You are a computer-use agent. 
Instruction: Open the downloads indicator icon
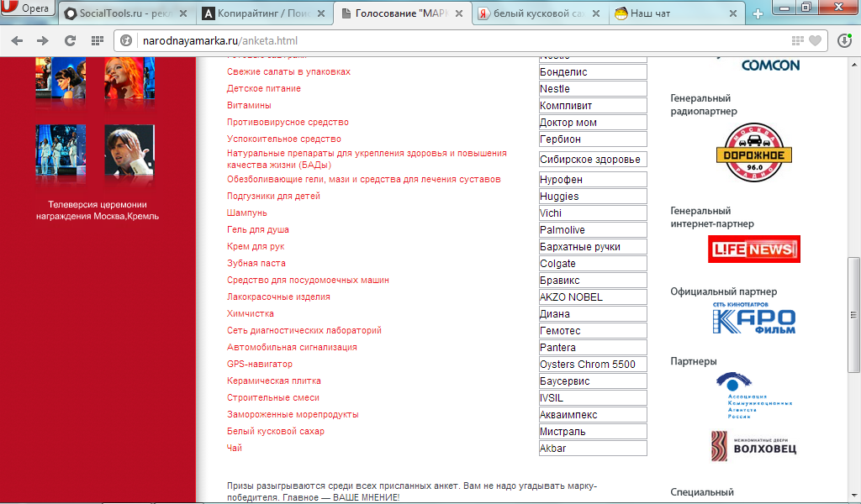tap(844, 40)
